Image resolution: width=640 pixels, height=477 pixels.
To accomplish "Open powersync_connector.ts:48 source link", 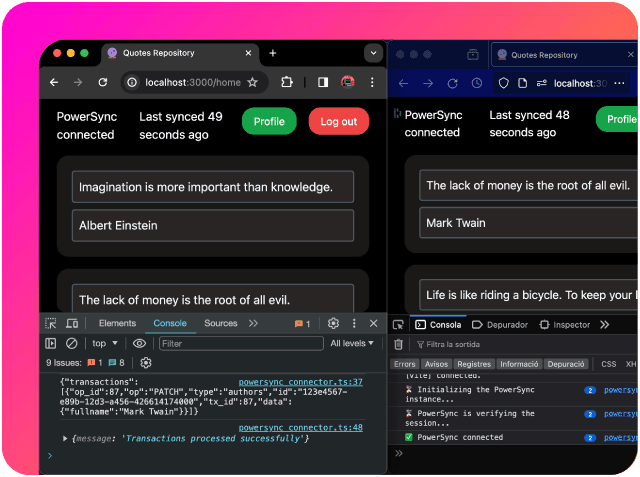I will 300,428.
